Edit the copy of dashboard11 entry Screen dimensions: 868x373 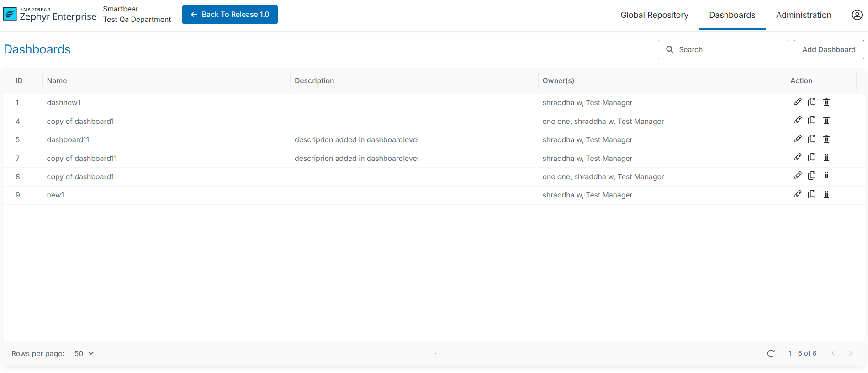point(798,157)
